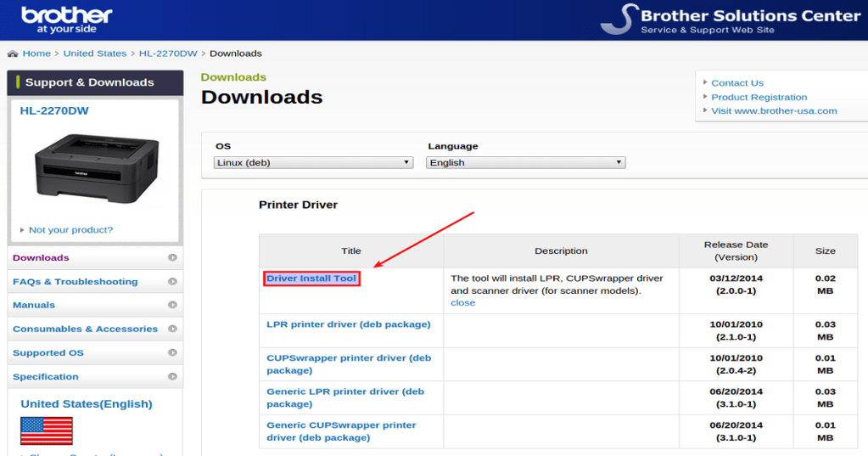The image size is (868, 456).
Task: Click the arrow icon beside FAQs & Troubleshooting
Action: [x=172, y=281]
